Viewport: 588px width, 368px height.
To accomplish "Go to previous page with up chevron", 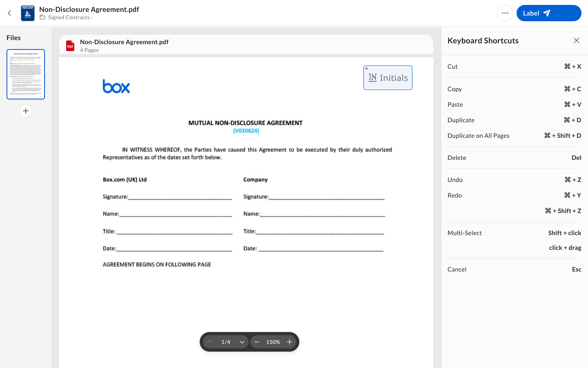I will click(x=209, y=342).
